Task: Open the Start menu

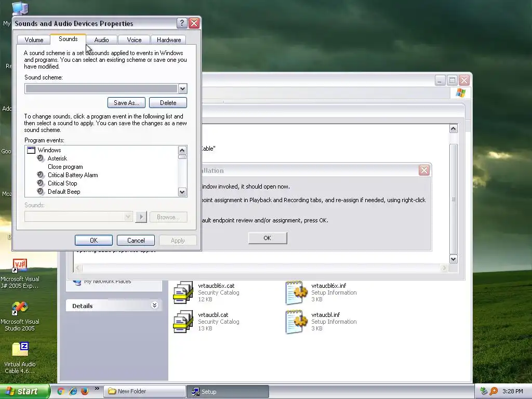Action: [24, 391]
